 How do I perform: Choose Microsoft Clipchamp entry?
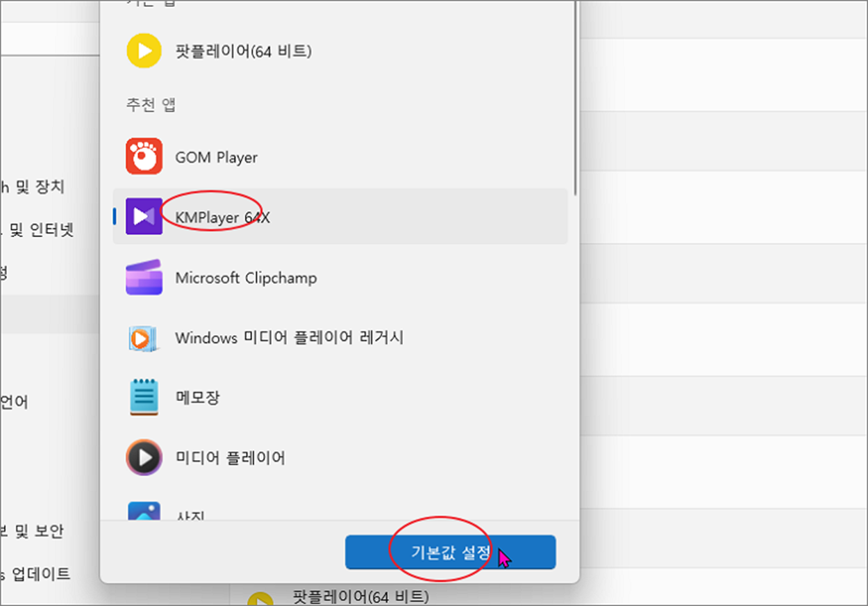point(340,277)
